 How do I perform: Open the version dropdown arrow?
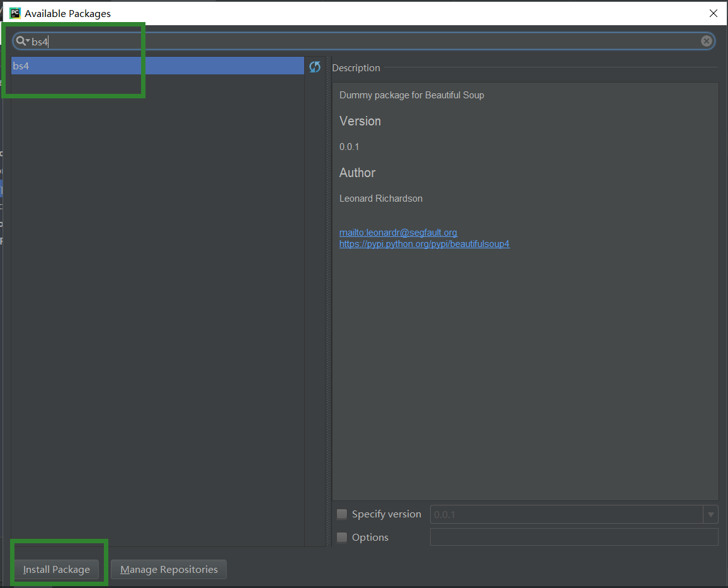pos(710,515)
